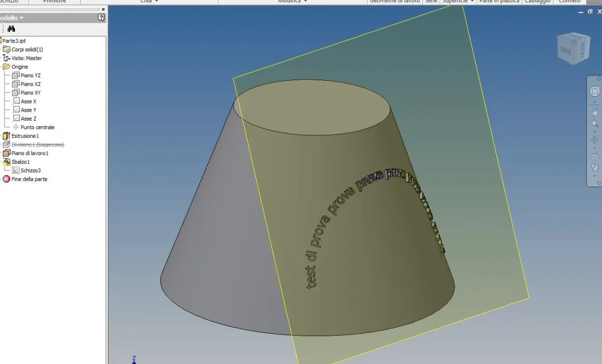The height and width of the screenshot is (364, 602).
Task: Click the Sbalzo1 emboss icon
Action: [6, 162]
